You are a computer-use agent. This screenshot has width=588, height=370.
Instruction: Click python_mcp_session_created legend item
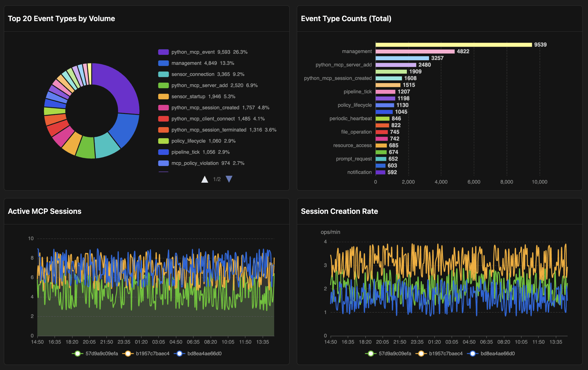[x=205, y=108]
